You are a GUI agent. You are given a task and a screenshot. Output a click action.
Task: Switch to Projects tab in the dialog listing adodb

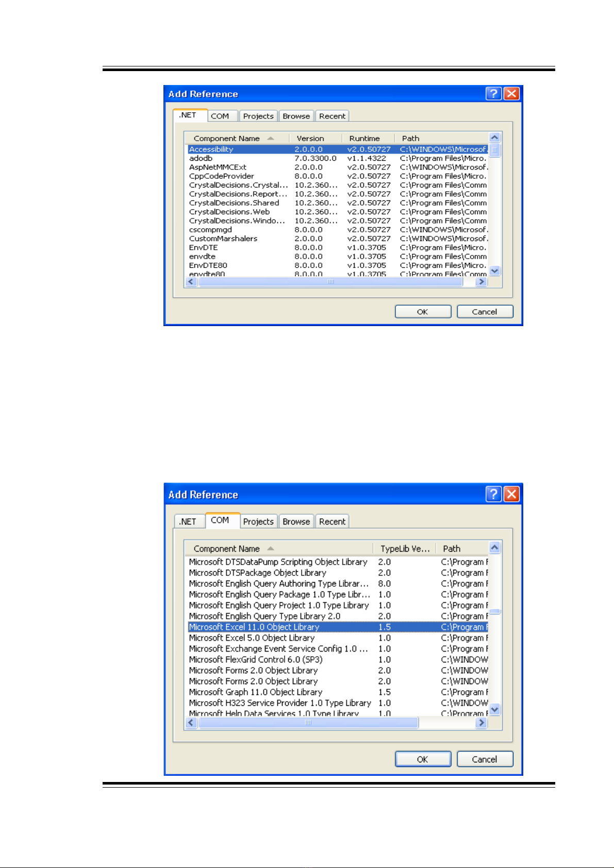(x=258, y=116)
